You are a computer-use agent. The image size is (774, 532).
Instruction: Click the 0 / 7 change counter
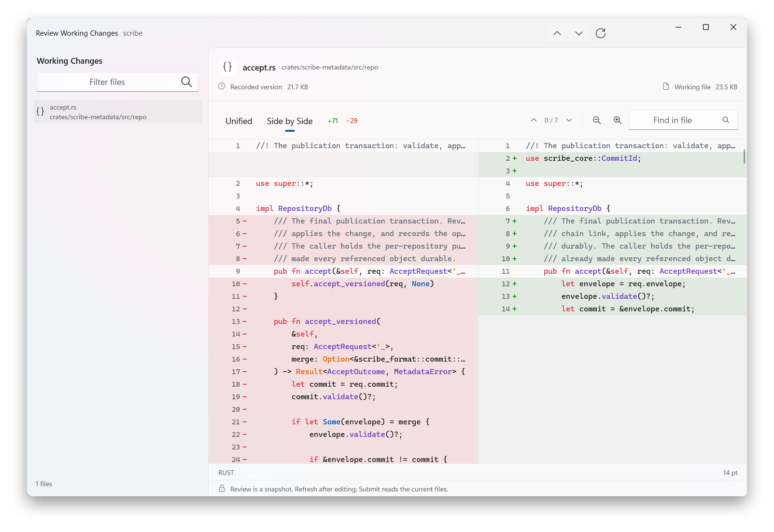[x=551, y=120]
